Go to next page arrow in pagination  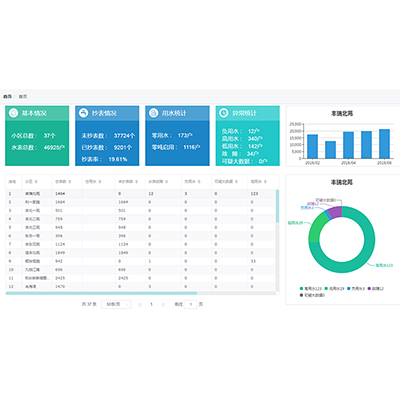[163, 304]
